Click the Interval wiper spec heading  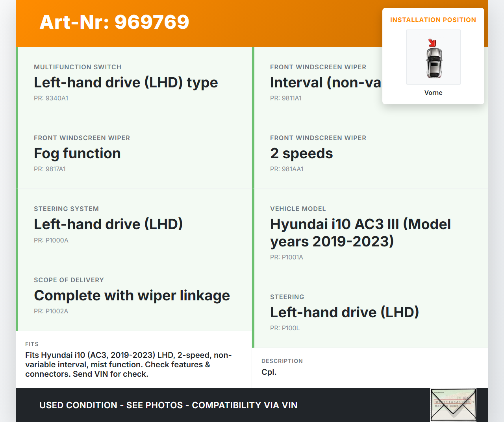325,83
